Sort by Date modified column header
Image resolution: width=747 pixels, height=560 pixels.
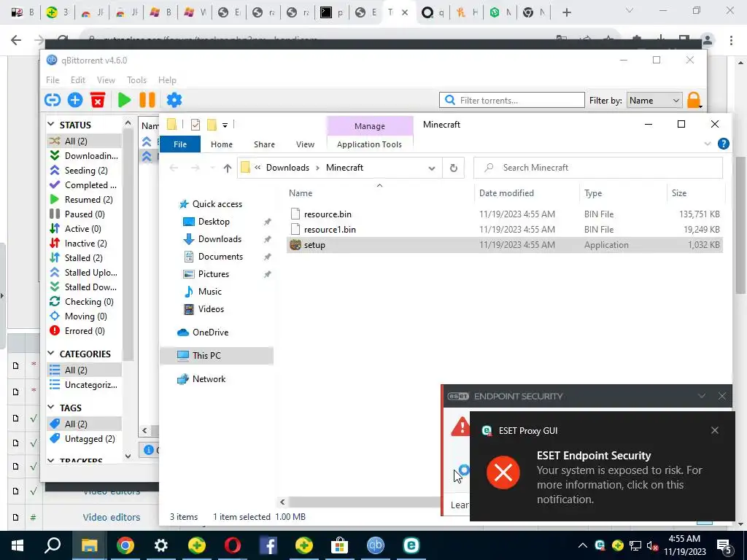506,192
